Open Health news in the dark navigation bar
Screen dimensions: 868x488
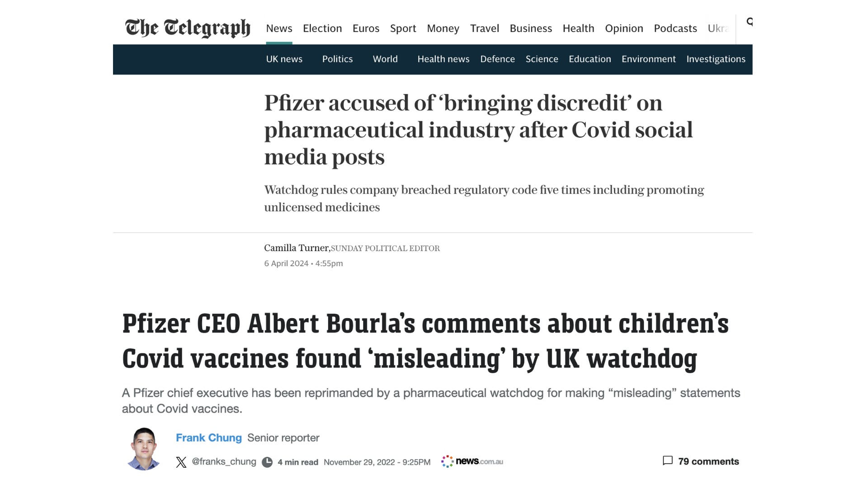(x=443, y=59)
